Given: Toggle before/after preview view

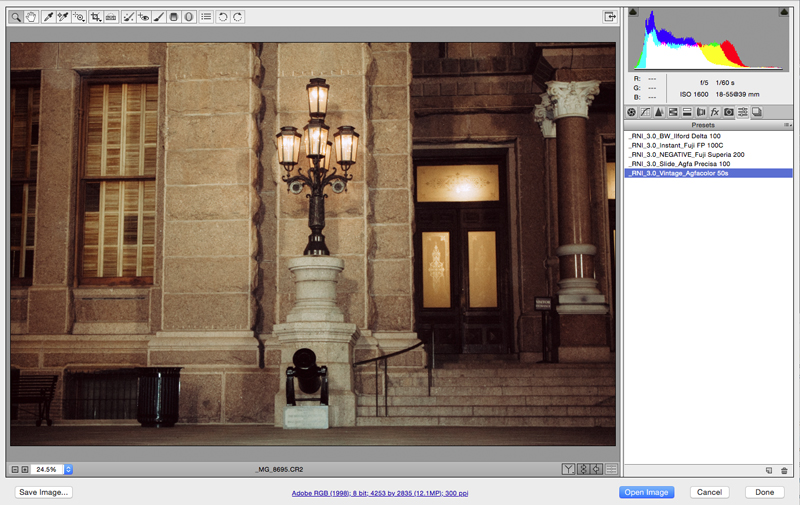Looking at the screenshot, I should [x=568, y=469].
